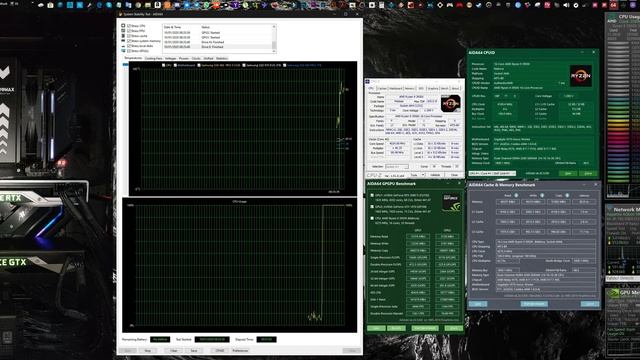Switch to the Temperatures tab
640x360 pixels.
[133, 58]
